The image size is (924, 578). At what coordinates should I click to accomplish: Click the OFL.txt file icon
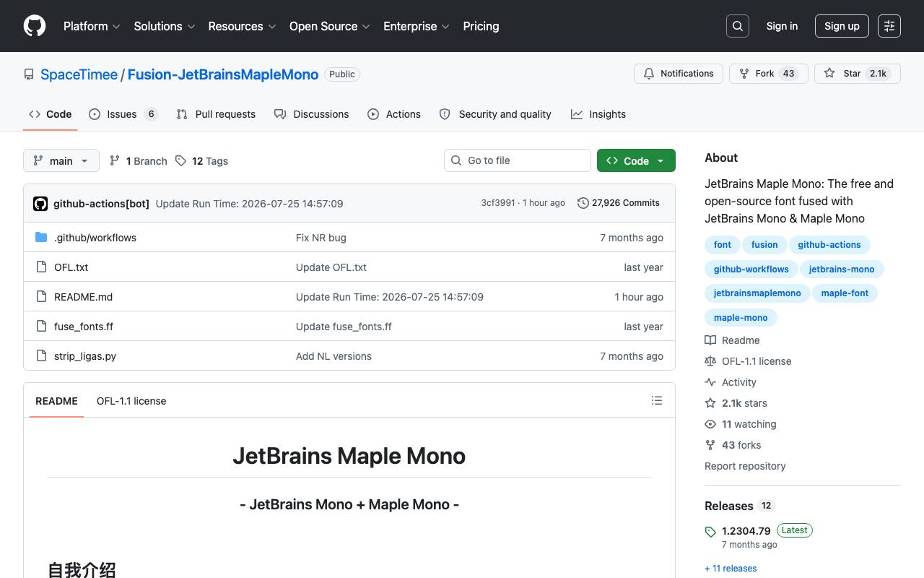41,267
